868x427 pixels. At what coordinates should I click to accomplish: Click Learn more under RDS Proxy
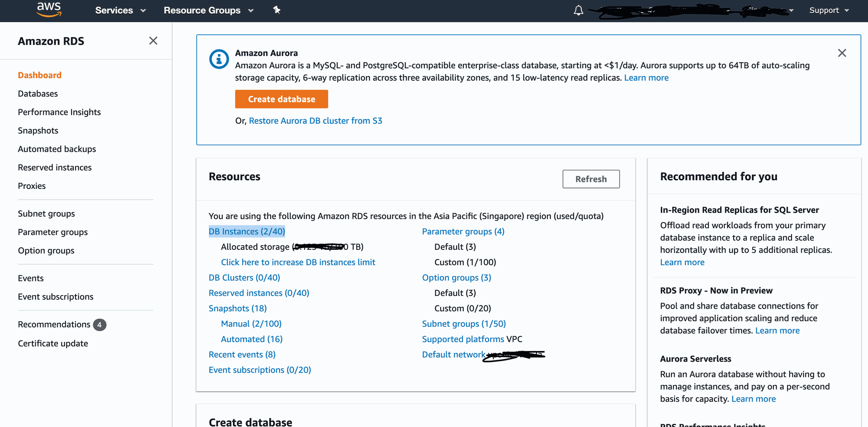tap(777, 330)
